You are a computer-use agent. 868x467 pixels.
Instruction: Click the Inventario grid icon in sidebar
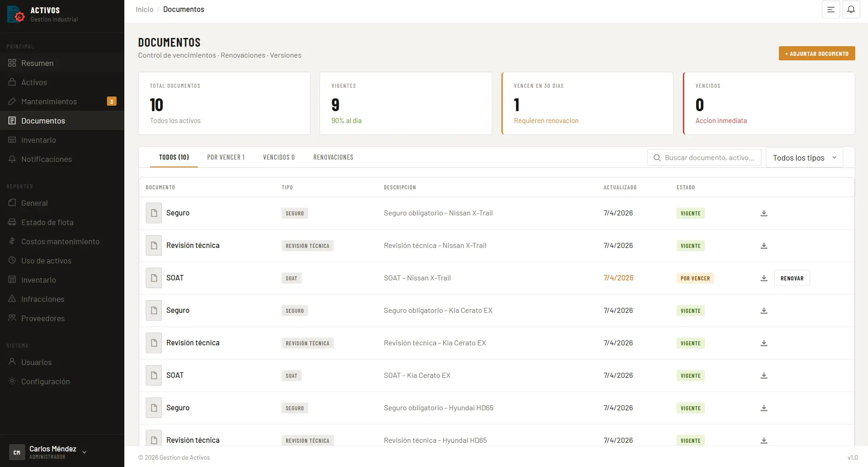pos(13,140)
